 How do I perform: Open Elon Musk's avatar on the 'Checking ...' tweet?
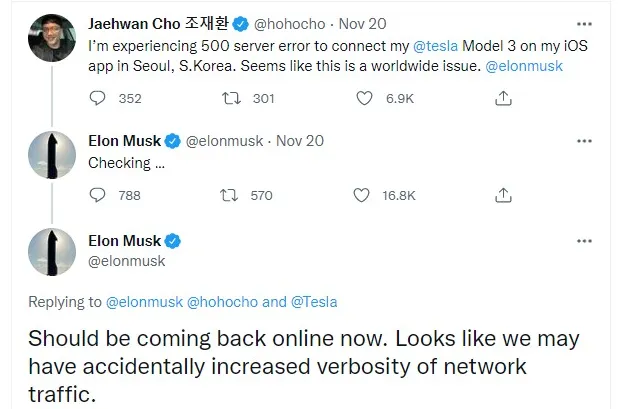pyautogui.click(x=52, y=155)
